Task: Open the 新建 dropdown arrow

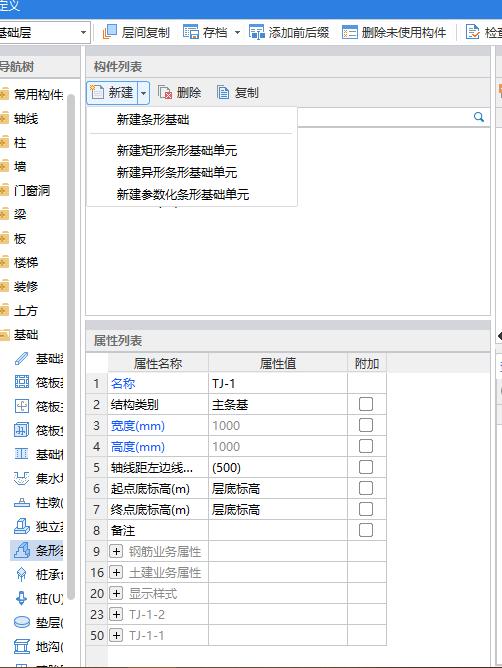Action: [x=144, y=92]
